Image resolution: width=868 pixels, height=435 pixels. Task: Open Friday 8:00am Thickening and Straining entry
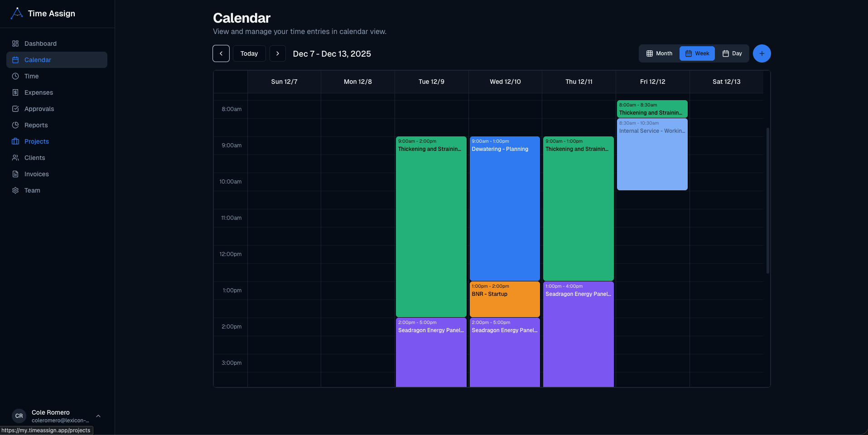(x=652, y=109)
